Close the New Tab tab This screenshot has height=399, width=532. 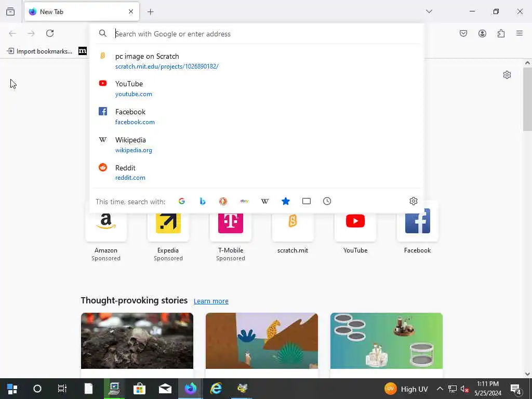[x=131, y=12]
